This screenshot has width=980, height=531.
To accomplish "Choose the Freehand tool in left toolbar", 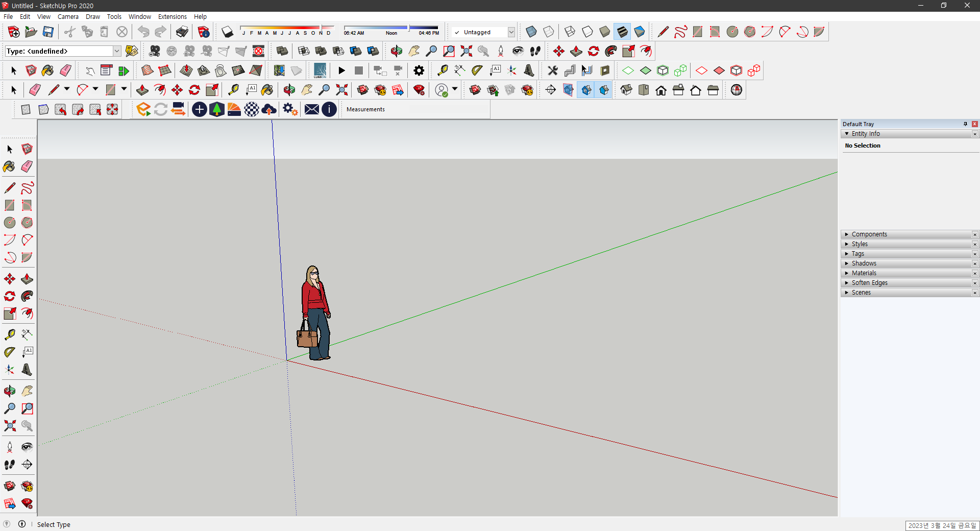I will point(27,188).
